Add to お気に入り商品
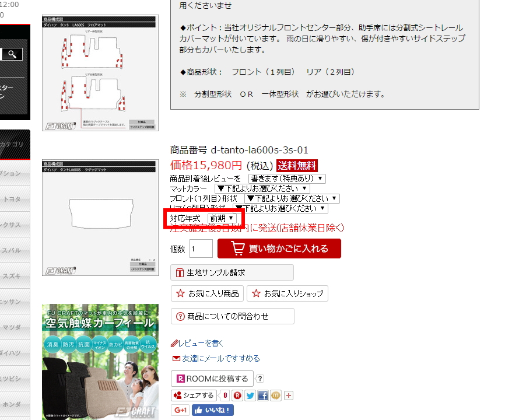This screenshot has width=519, height=420. tap(207, 293)
